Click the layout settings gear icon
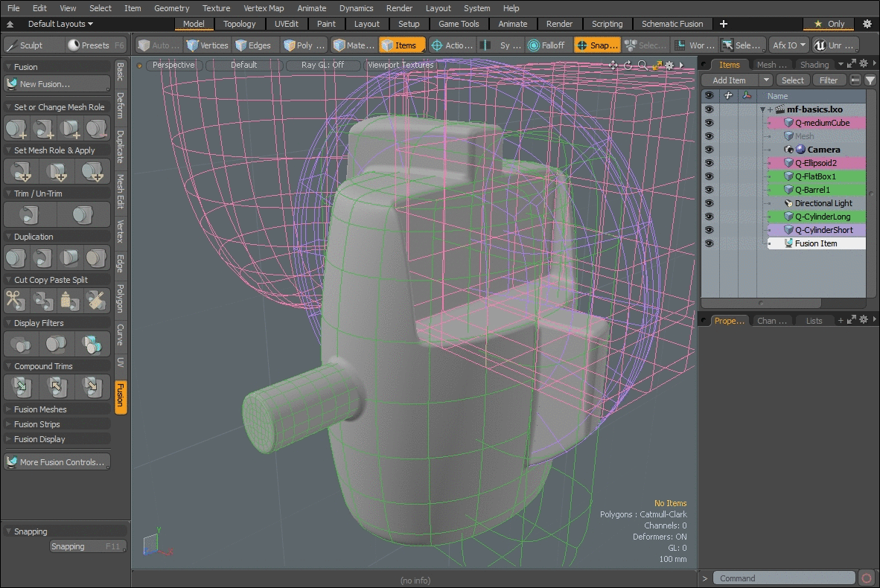The height and width of the screenshot is (588, 880). coord(867,24)
